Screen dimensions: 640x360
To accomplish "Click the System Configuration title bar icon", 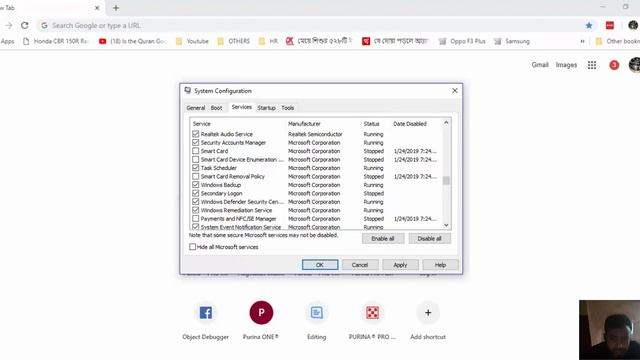I will (188, 91).
